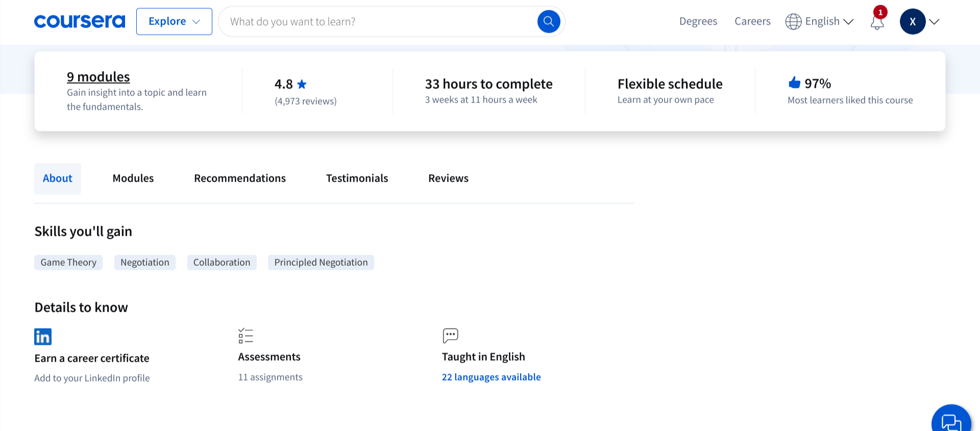This screenshot has width=980, height=431.
Task: Click the Game Theory skill tag
Action: click(x=68, y=262)
